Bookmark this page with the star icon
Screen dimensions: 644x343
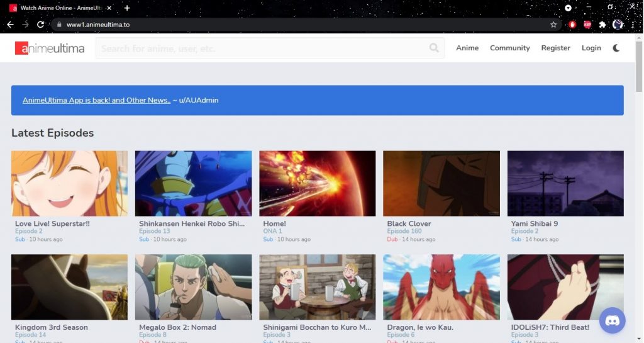point(553,25)
